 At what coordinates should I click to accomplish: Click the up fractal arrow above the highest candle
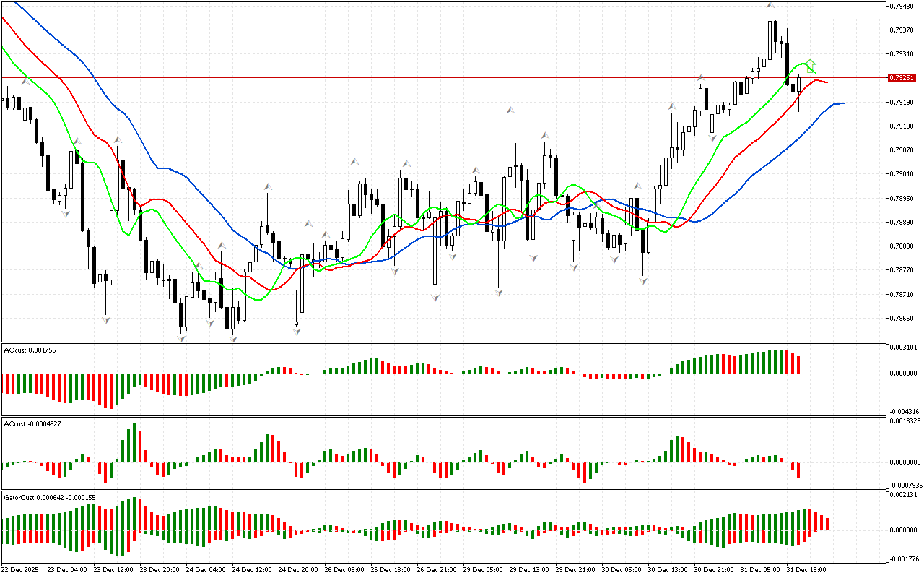tap(770, 5)
